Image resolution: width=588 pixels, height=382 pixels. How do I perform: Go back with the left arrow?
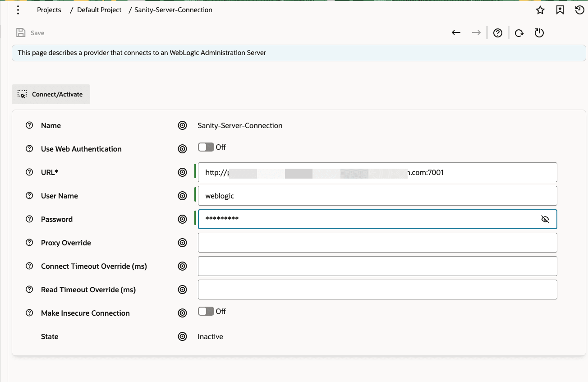[456, 32]
